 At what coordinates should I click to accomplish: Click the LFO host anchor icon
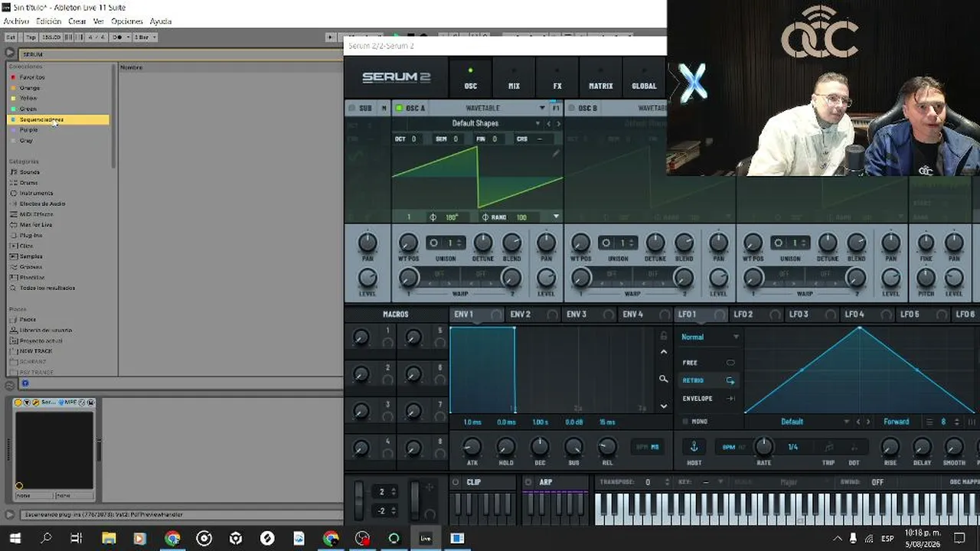point(694,447)
